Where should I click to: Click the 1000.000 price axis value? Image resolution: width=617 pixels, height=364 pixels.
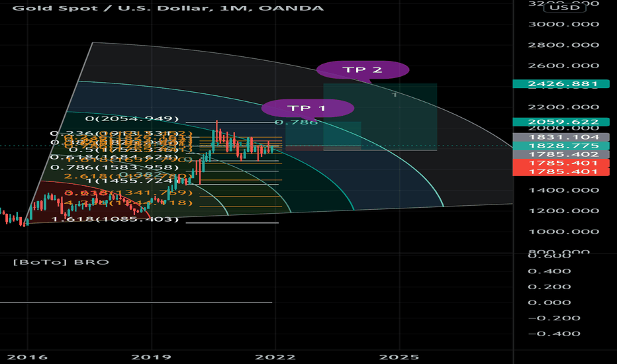point(563,232)
